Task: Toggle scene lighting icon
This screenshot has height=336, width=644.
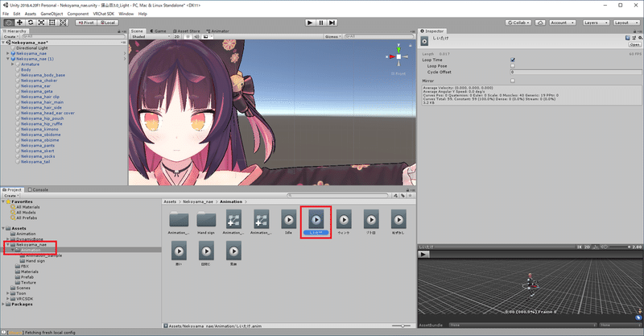Action: [188, 36]
